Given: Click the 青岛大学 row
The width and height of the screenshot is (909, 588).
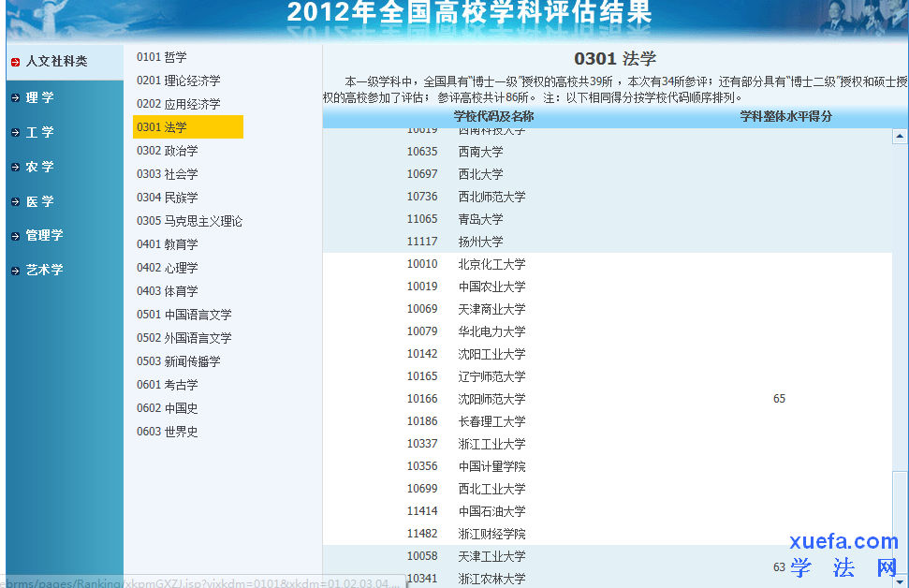Looking at the screenshot, I should [x=607, y=219].
